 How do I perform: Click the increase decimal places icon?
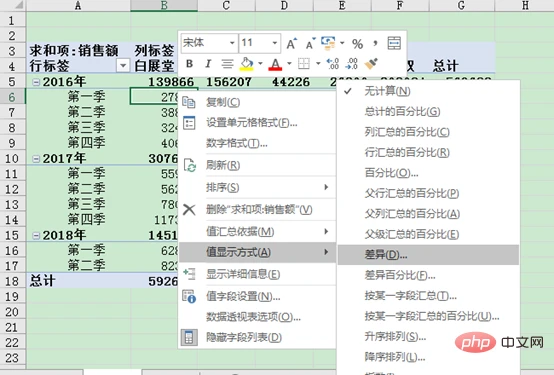(x=332, y=64)
